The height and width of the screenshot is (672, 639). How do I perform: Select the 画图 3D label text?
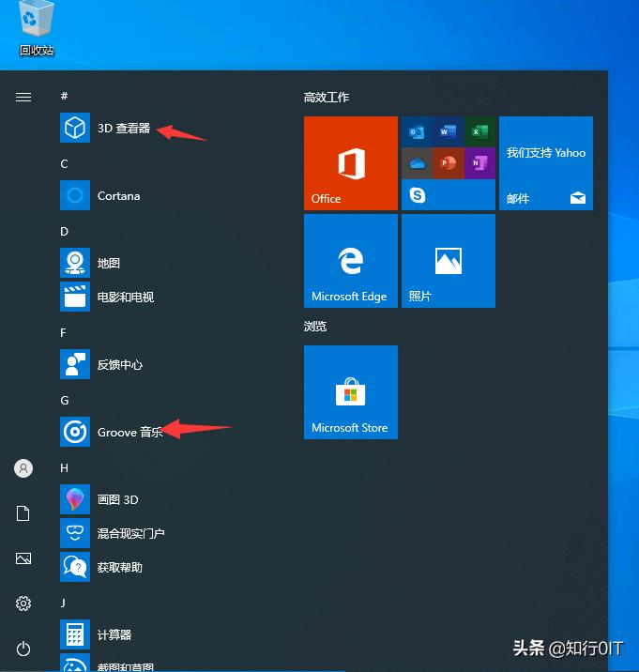(x=118, y=499)
